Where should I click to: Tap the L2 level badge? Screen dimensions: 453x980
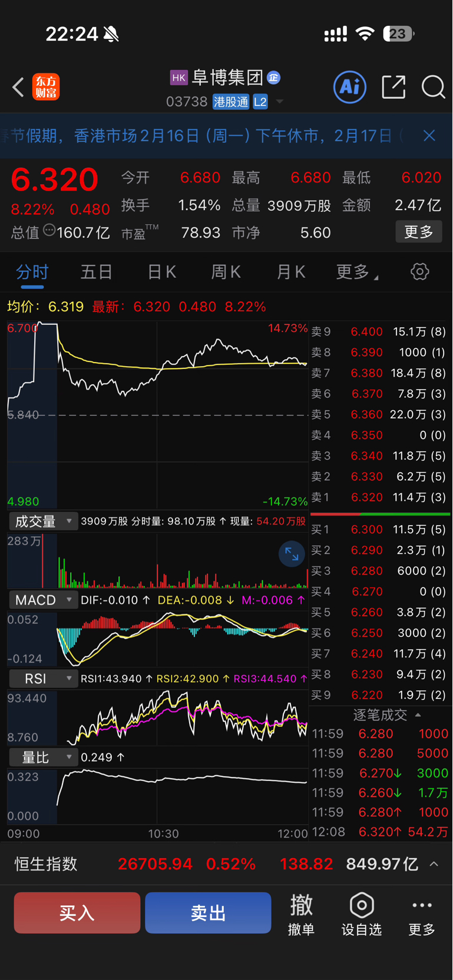[x=260, y=102]
